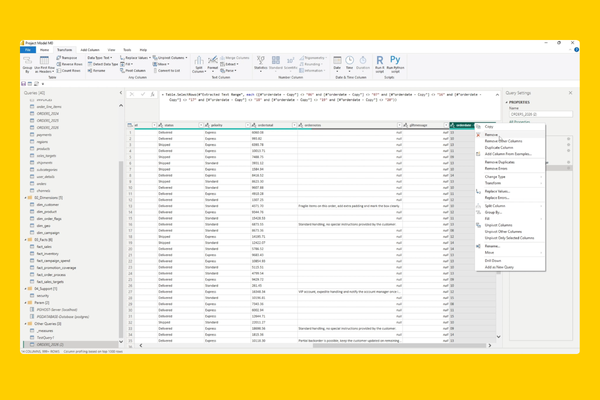The image size is (600, 400).
Task: Switch to the Tools ribbon tab
Action: [x=127, y=50]
